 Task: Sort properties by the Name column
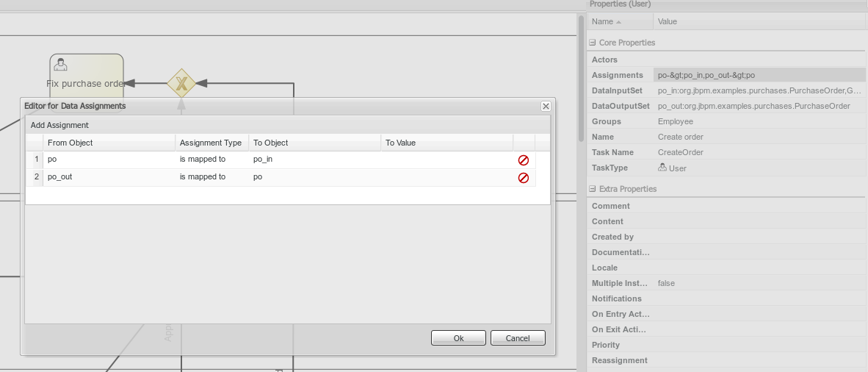click(620, 21)
